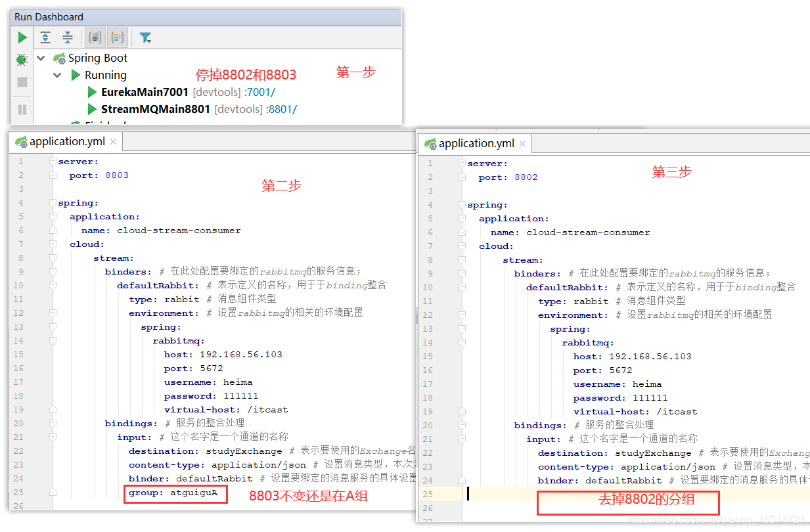
Task: Click the Pause icon in Run Dashboard sidebar
Action: [22, 109]
